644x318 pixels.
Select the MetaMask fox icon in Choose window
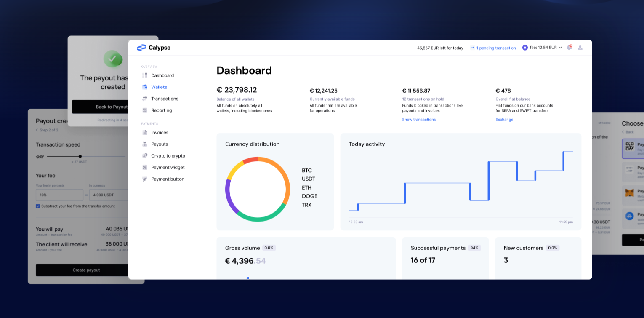(630, 193)
